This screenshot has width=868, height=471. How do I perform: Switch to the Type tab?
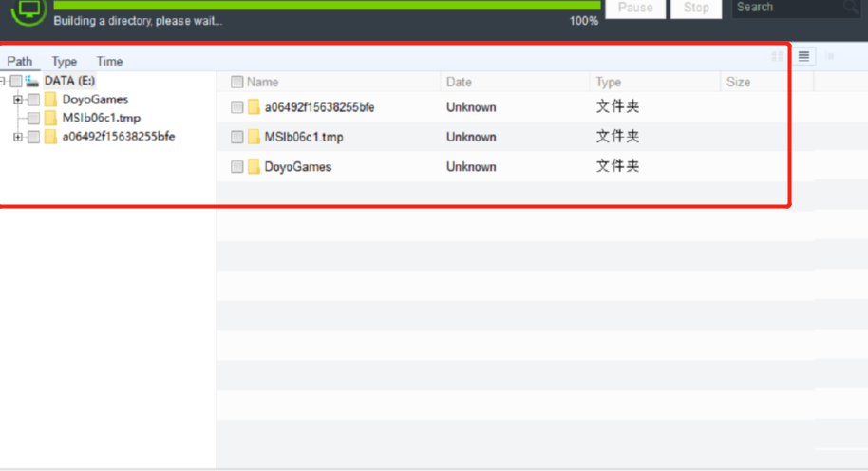(x=65, y=62)
